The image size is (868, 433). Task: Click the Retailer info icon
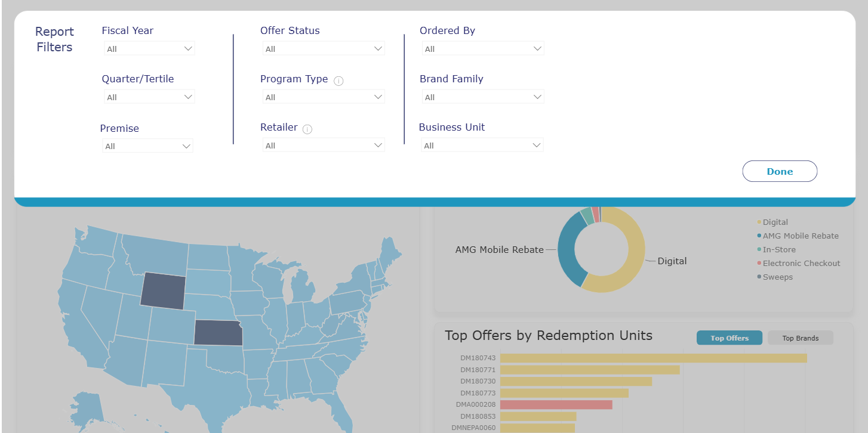pos(307,129)
